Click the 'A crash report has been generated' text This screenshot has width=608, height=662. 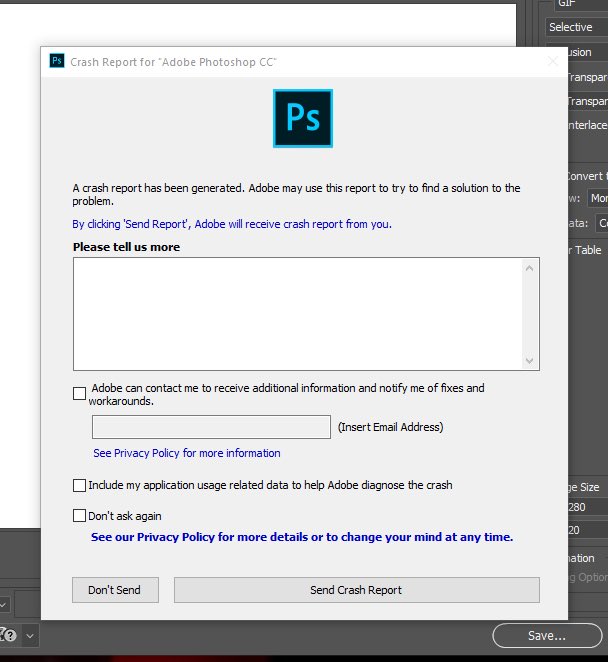296,194
